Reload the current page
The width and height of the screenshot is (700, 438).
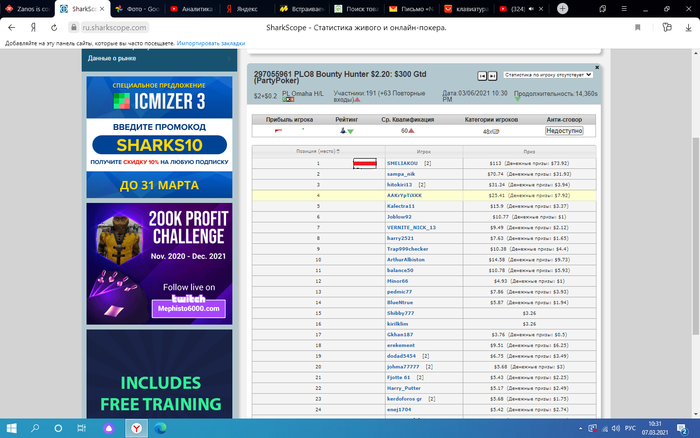pos(54,28)
